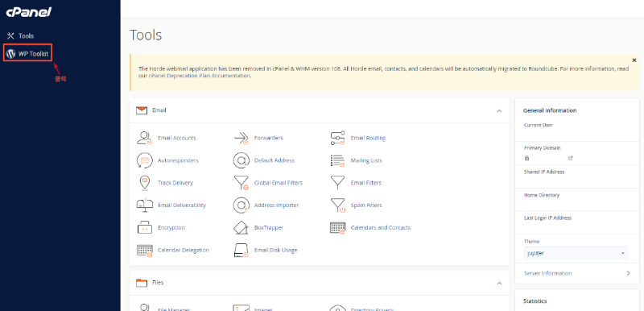
Task: Click the Forwarders arrow icon
Action: pyautogui.click(x=241, y=138)
